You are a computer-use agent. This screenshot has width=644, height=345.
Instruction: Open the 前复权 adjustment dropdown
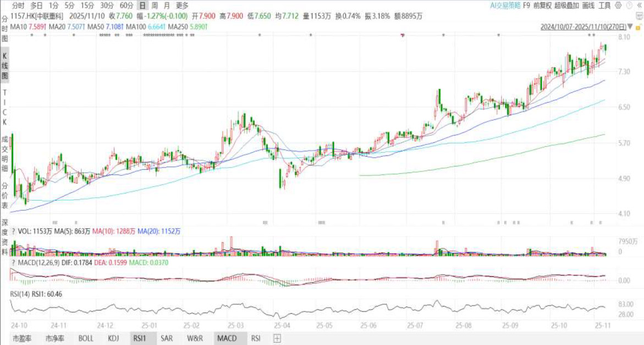pyautogui.click(x=542, y=5)
